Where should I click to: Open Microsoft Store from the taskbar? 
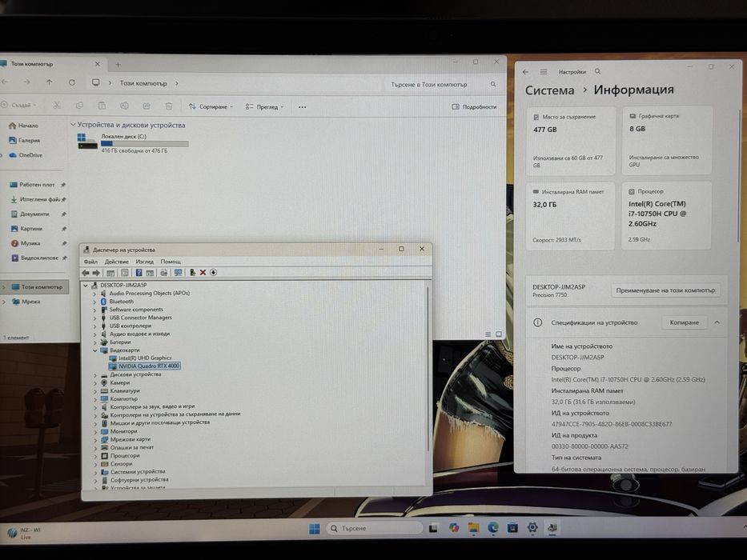click(512, 528)
